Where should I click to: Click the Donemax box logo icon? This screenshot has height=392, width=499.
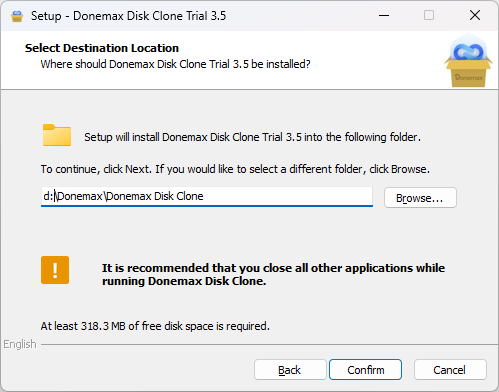pos(469,61)
